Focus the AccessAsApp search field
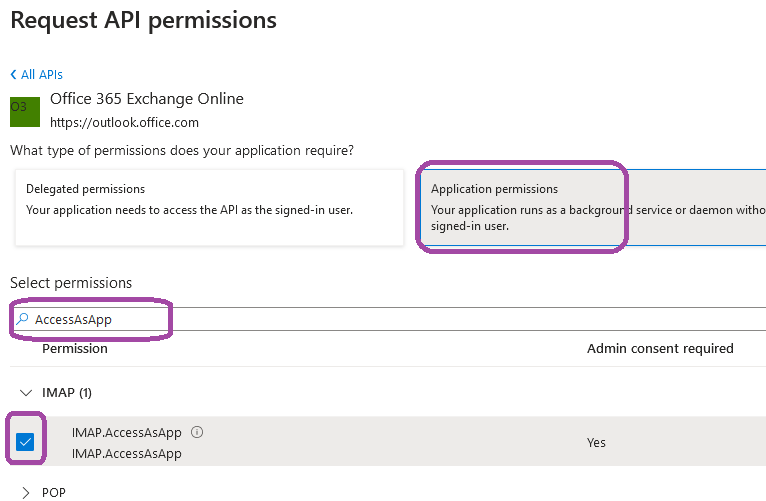Image resolution: width=766 pixels, height=501 pixels. (x=300, y=320)
